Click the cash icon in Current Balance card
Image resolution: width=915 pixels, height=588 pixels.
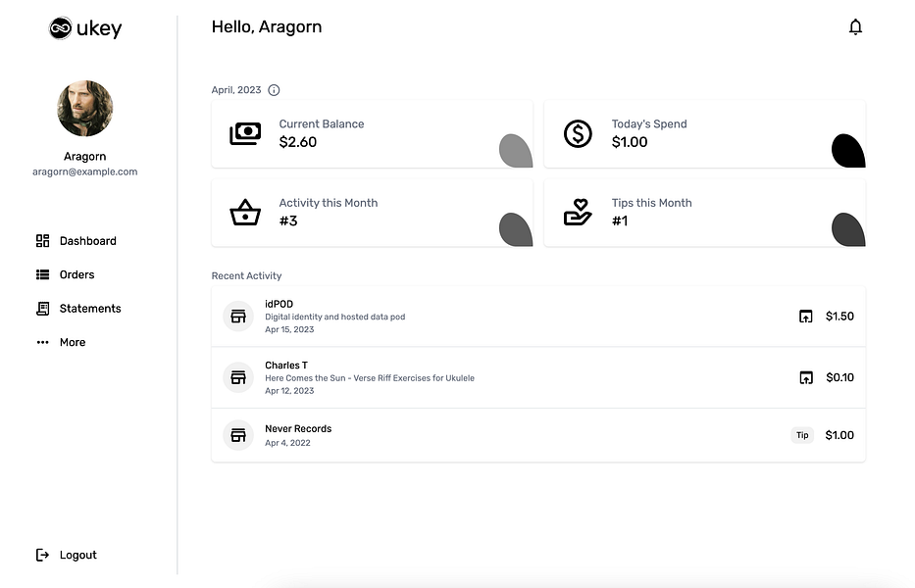[x=245, y=133]
